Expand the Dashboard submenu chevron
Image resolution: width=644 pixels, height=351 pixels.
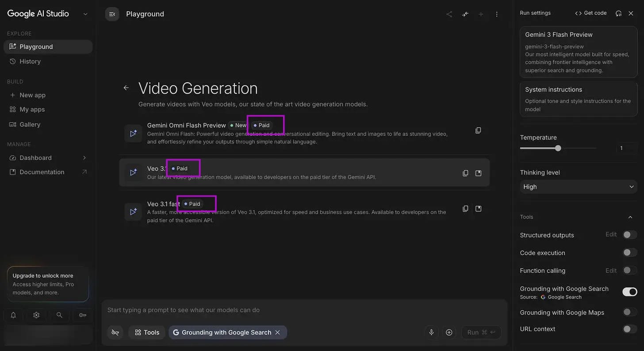84,158
